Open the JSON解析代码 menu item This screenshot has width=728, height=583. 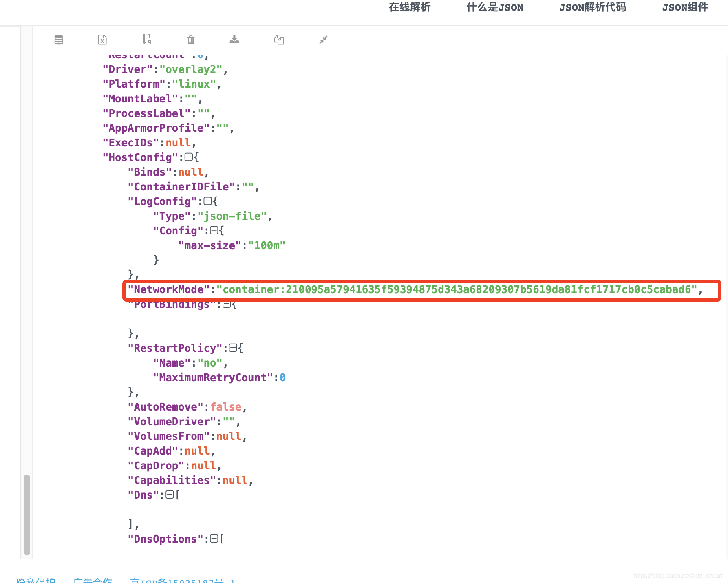pos(593,7)
